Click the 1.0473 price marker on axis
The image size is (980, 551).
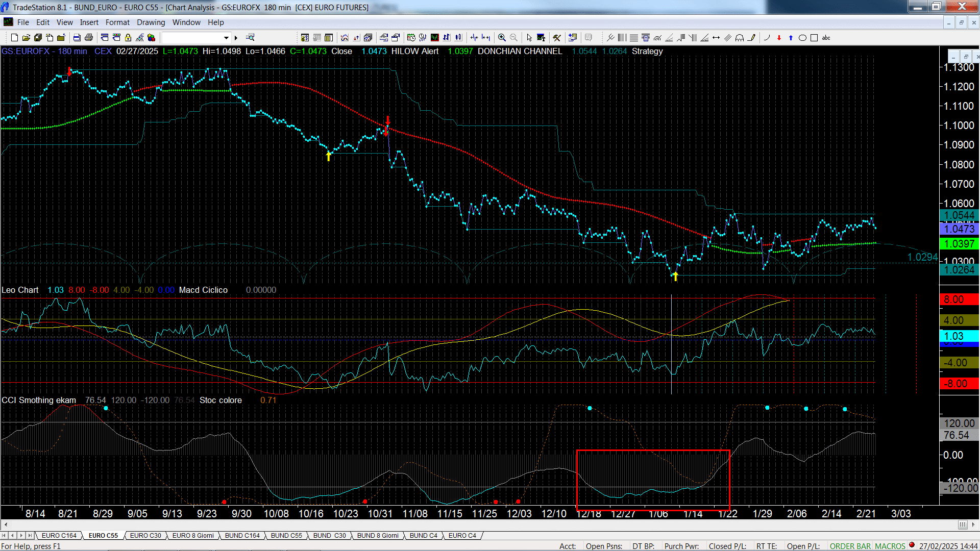pyautogui.click(x=959, y=229)
